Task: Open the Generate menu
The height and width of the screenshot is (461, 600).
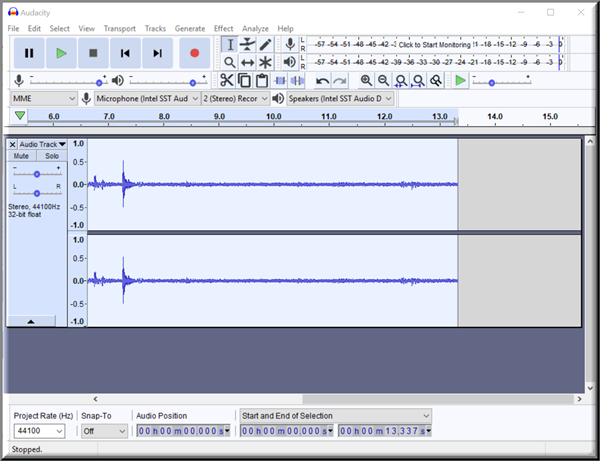Action: tap(189, 29)
